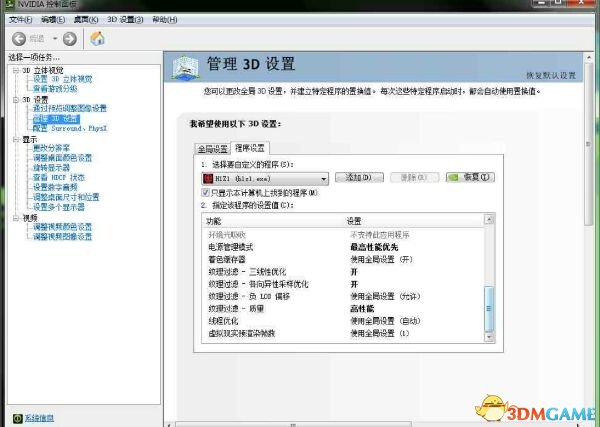Click the settings list scroll-down arrow
The height and width of the screenshot is (427, 600).
[x=489, y=337]
